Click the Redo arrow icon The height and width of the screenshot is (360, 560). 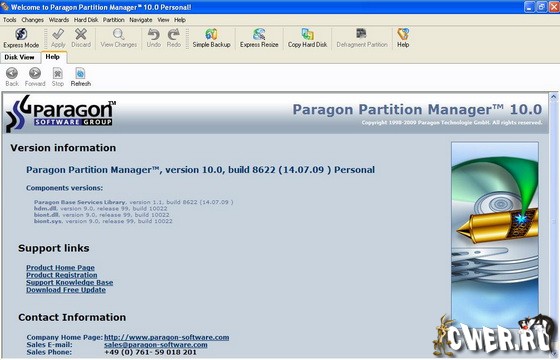tap(174, 38)
